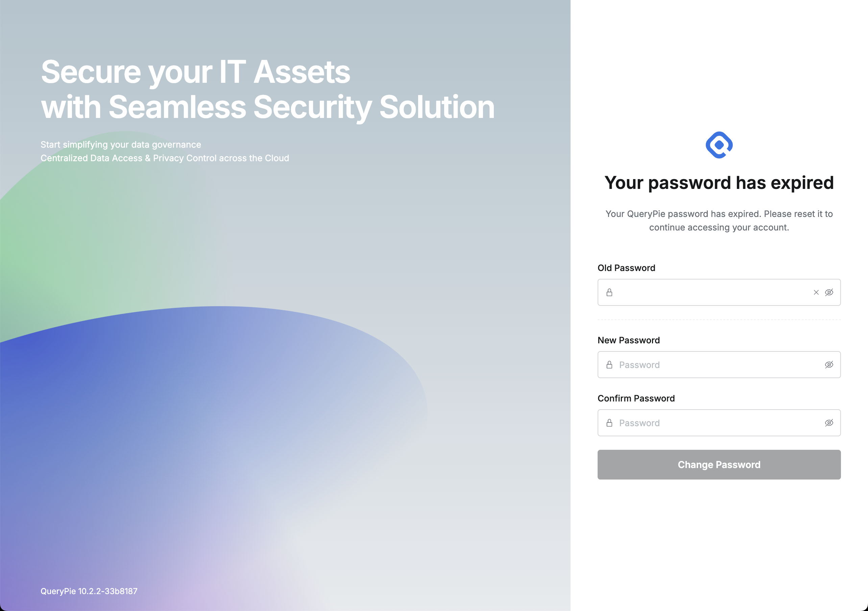Click the lock icon in Old Password field
Screen dimensions: 868x611
pos(609,292)
